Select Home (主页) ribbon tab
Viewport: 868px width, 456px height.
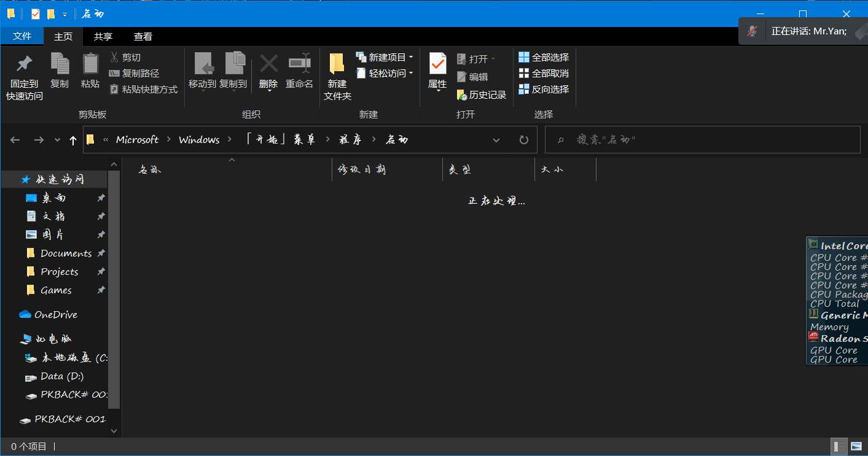tap(63, 36)
